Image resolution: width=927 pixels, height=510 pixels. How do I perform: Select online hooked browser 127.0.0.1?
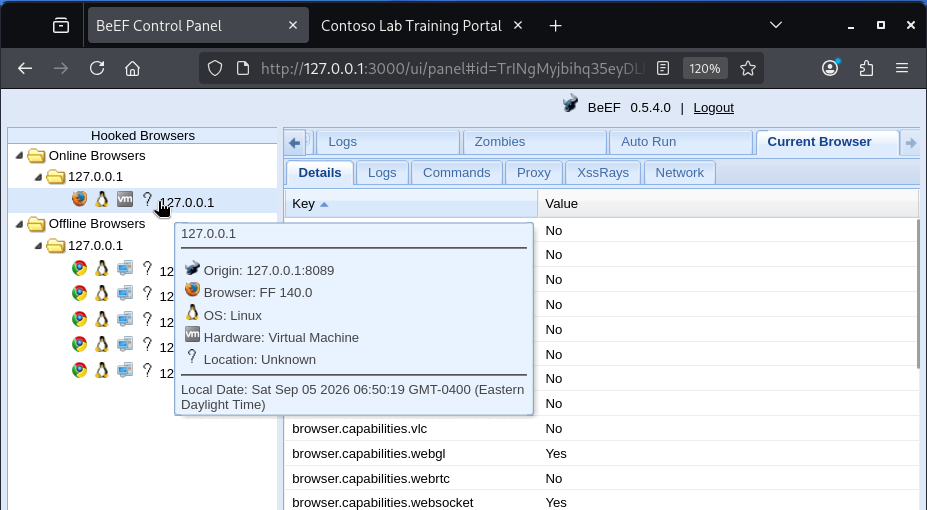click(x=187, y=203)
